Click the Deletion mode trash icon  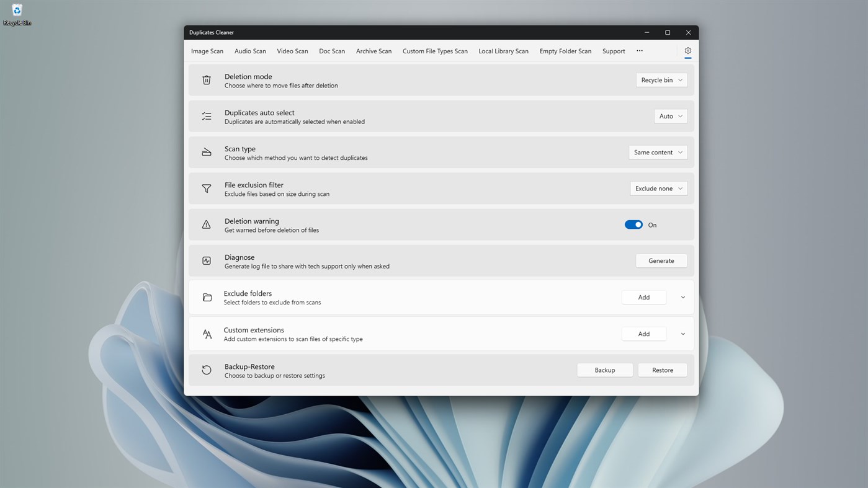(x=207, y=80)
